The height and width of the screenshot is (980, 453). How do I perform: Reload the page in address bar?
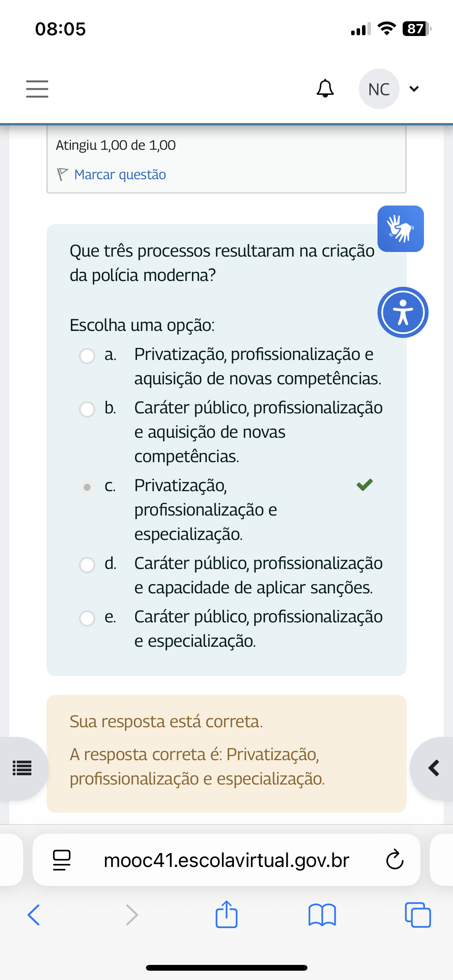395,860
